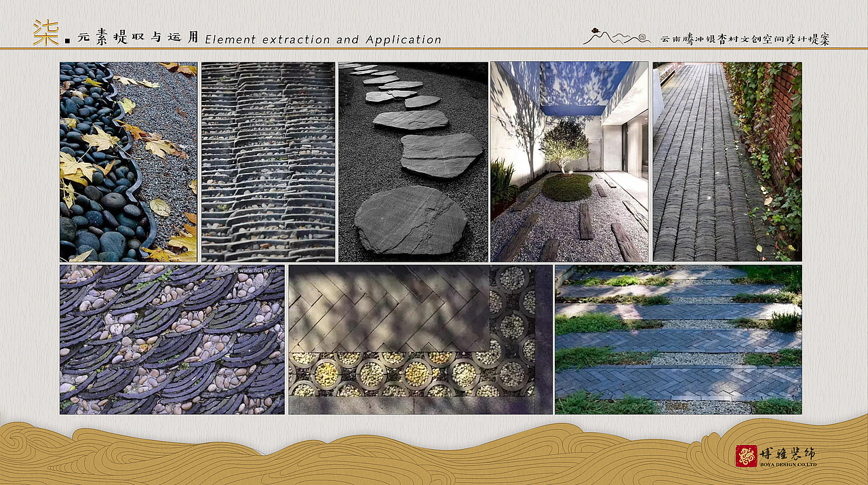The image size is (868, 485).
Task: Click the herringbone brick with pebble circles photo
Action: click(x=420, y=339)
